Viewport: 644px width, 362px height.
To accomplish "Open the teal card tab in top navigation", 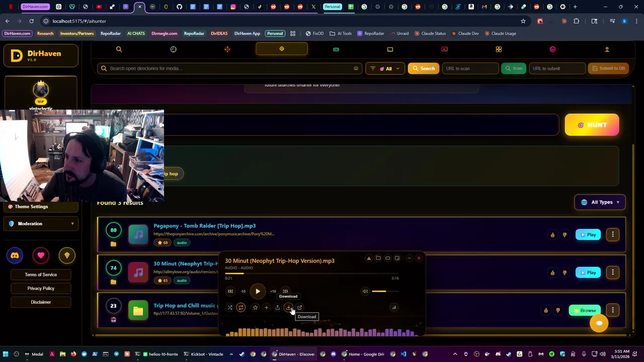I will 336,49.
